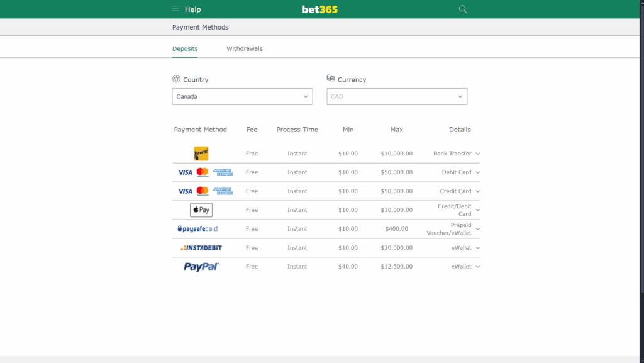644x363 pixels.
Task: Expand the Bank Transfer details chevron
Action: point(477,153)
